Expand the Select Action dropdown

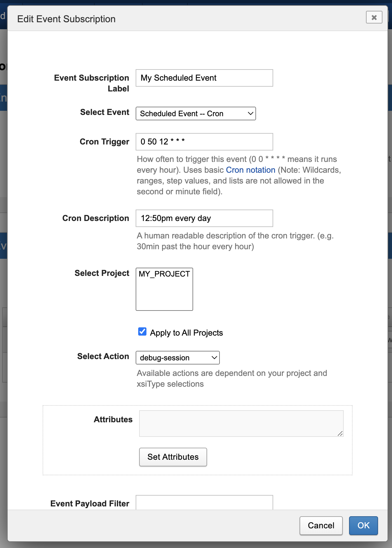[x=178, y=358]
